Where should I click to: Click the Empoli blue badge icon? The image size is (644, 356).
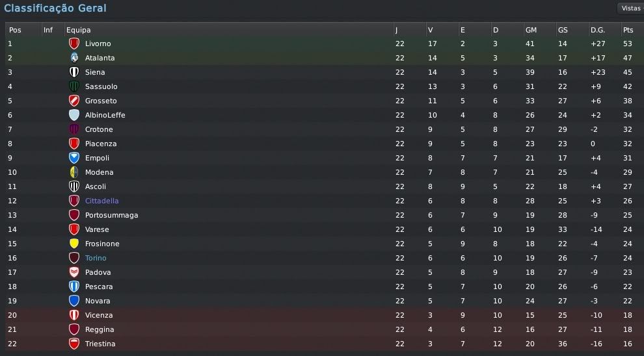(74, 158)
